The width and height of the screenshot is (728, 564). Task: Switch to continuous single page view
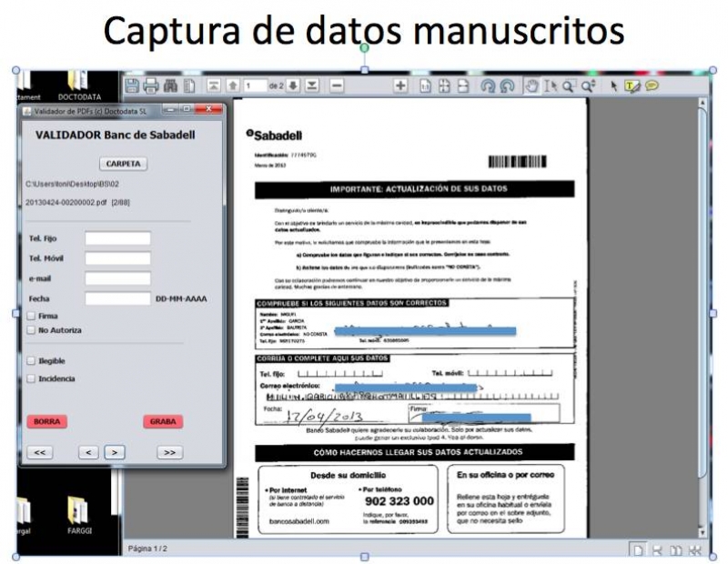click(x=657, y=550)
